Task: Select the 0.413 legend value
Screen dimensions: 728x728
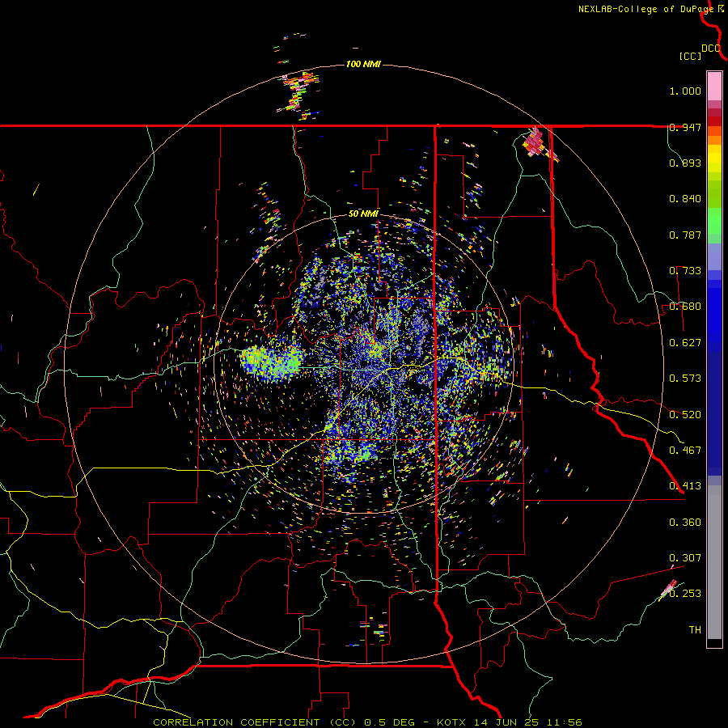Action: point(685,486)
